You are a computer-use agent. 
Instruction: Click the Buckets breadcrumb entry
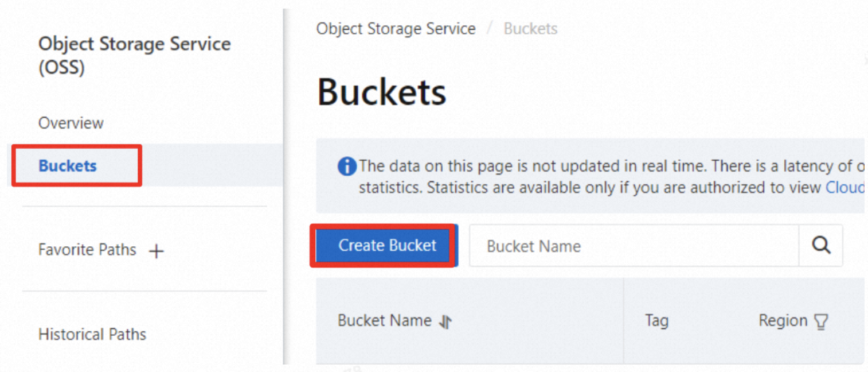530,28
